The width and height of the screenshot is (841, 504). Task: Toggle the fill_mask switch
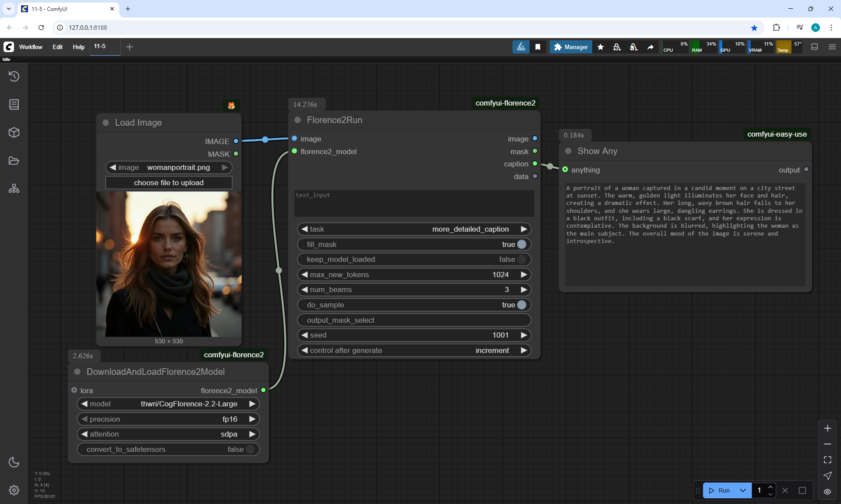pyautogui.click(x=521, y=244)
